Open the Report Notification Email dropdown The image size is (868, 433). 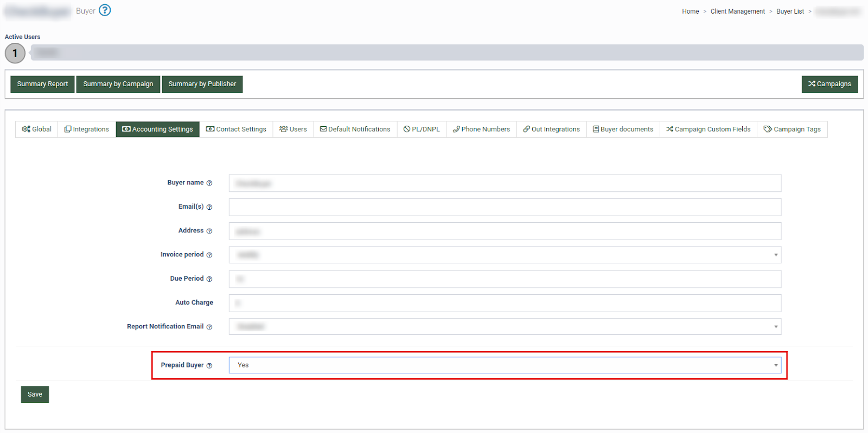point(505,326)
